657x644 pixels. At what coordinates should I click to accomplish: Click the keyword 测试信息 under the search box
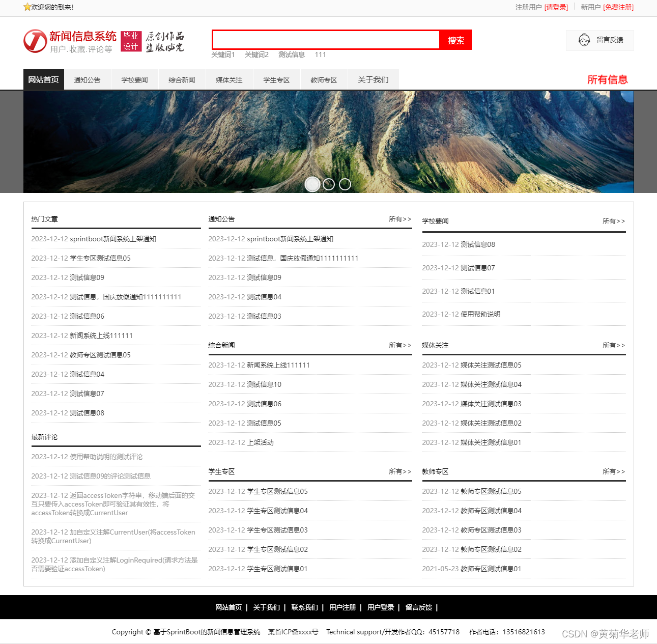click(x=291, y=54)
